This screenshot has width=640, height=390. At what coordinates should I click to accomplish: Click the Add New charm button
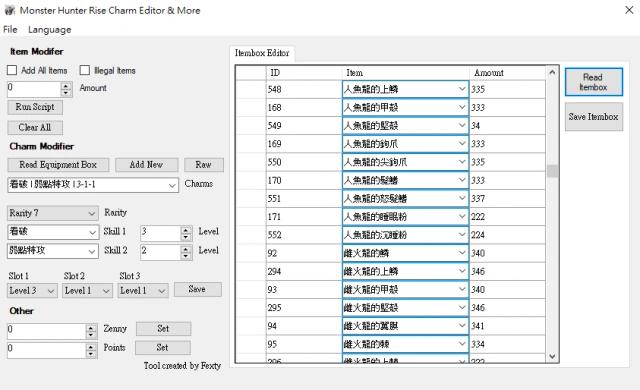pos(147,165)
